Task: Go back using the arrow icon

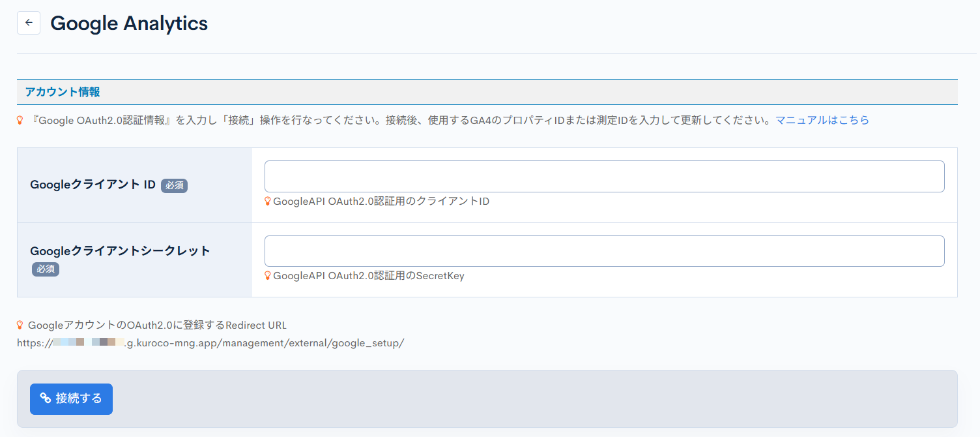Action: [29, 23]
